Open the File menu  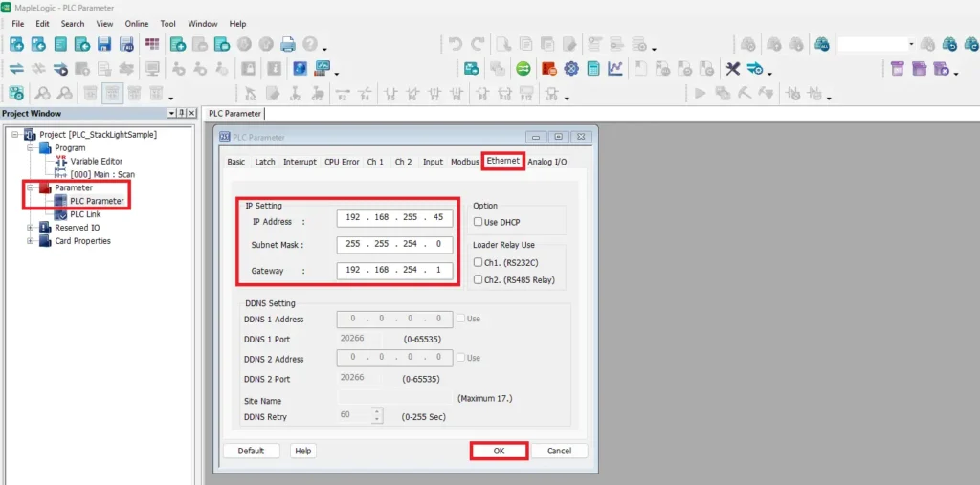pos(17,24)
